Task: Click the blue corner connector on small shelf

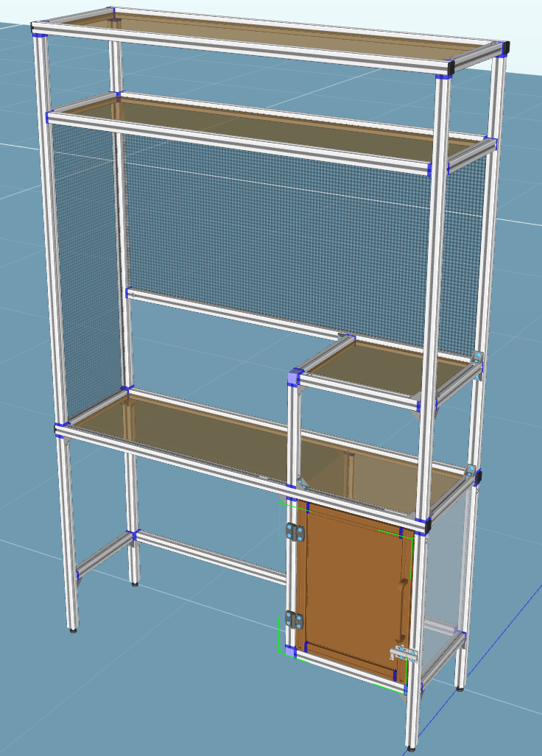Action: [295, 378]
